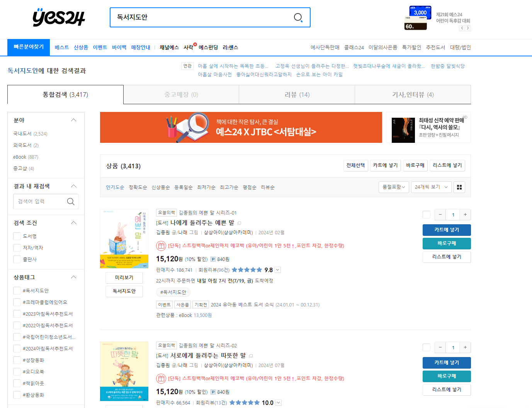
Task: Show next promo banner arrow at top right
Action: 468,28
